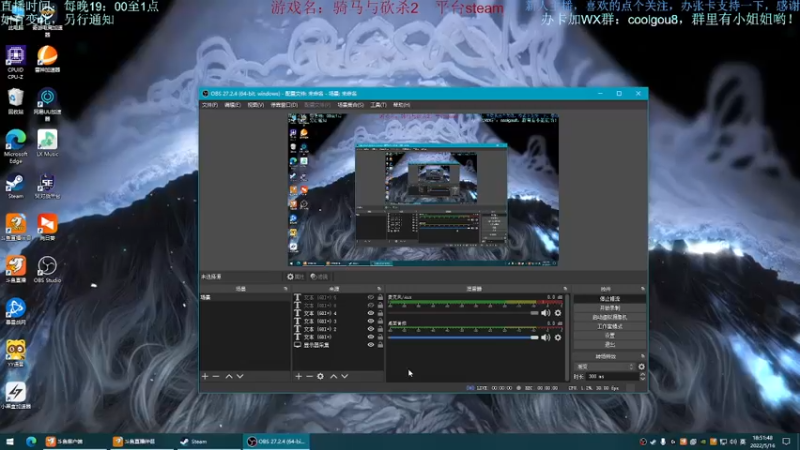This screenshot has width=800, height=450.
Task: Lock the Text (GDI+) 4 source
Action: 380,313
